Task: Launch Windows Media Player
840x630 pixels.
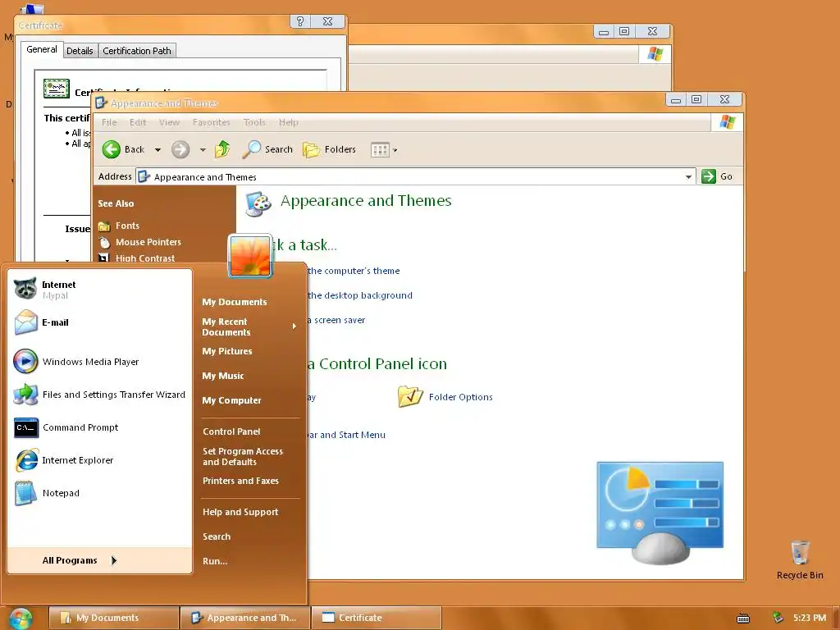Action: tap(76, 362)
